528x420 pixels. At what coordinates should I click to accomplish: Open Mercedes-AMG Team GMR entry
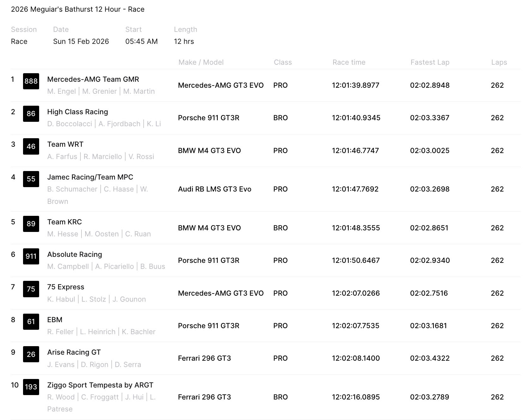(93, 79)
